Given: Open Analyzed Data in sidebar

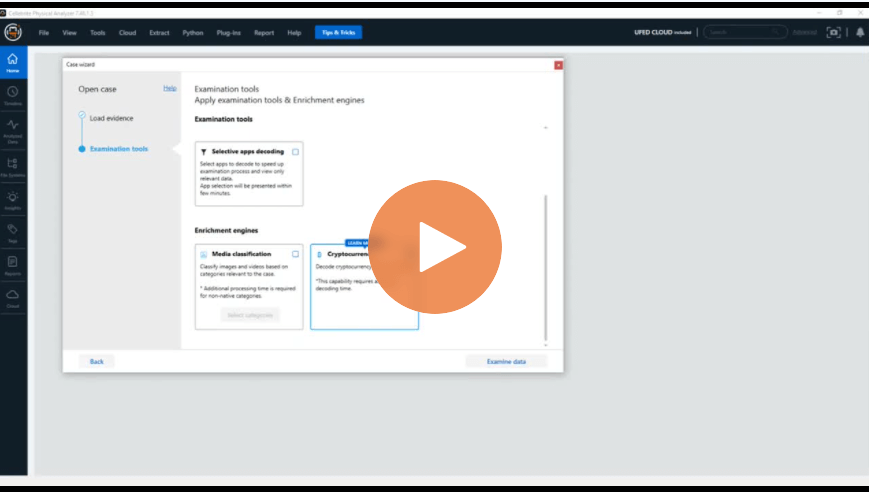Looking at the screenshot, I should 12,129.
